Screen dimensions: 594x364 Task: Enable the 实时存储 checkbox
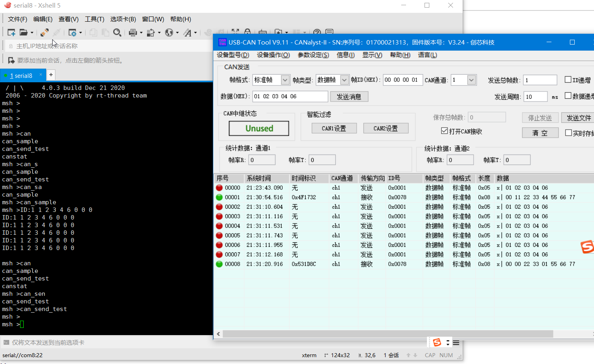click(x=568, y=132)
